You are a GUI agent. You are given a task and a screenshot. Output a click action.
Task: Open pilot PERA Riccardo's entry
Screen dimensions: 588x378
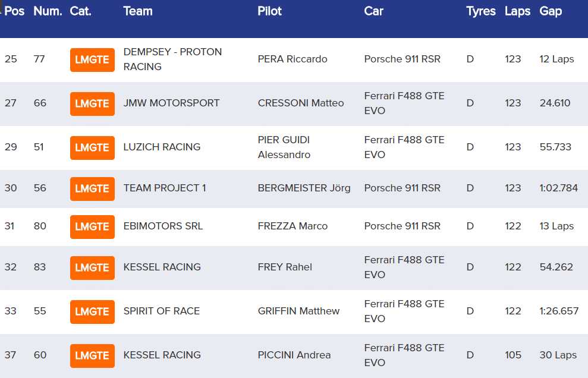[x=292, y=59]
